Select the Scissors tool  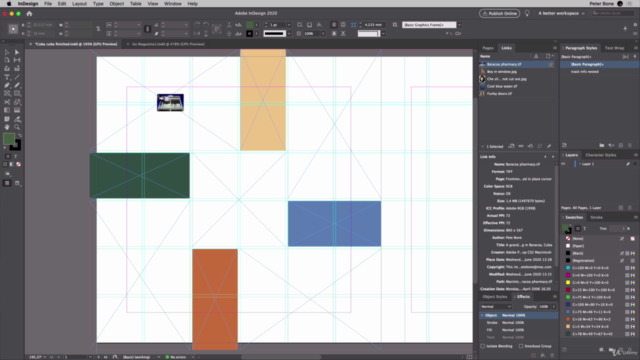(7, 102)
